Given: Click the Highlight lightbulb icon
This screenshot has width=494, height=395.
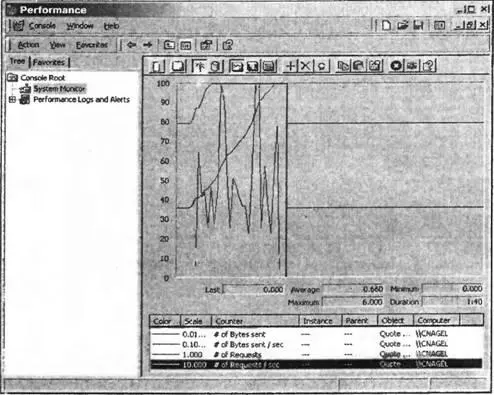Looking at the screenshot, I should (x=321, y=66).
